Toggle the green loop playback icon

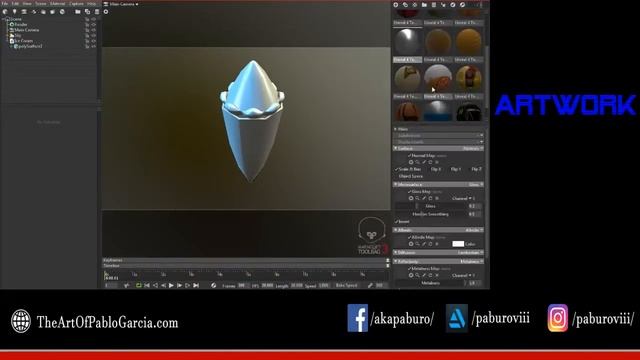point(138,286)
